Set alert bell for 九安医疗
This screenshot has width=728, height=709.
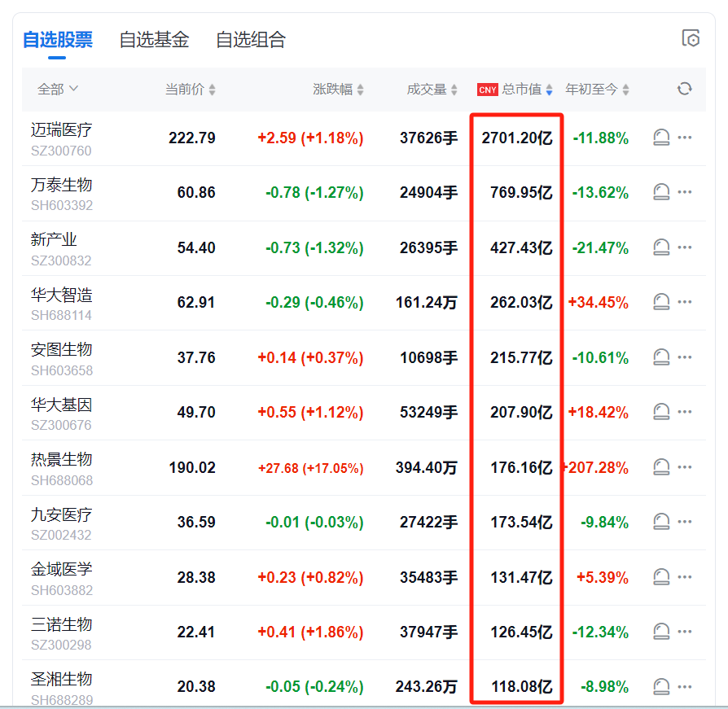click(661, 522)
